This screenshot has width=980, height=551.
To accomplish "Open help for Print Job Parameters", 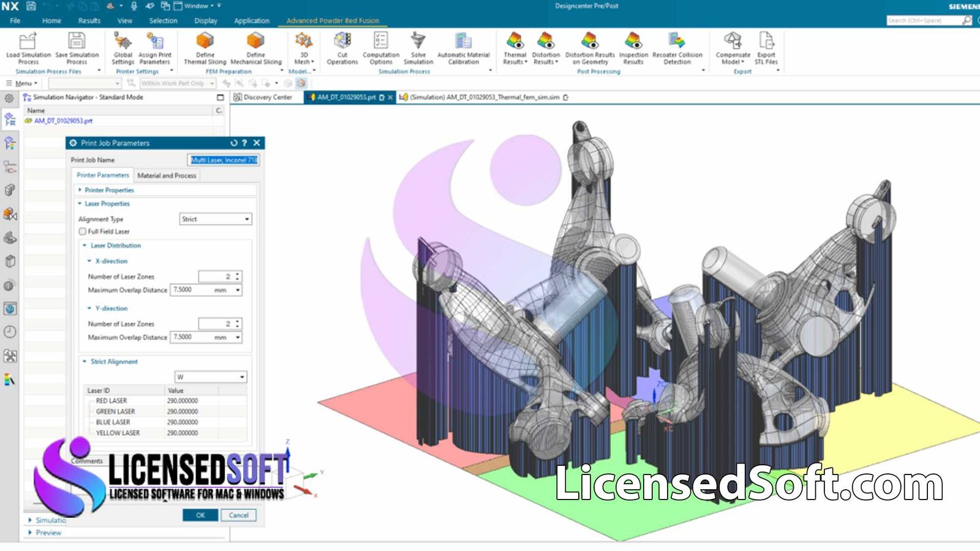I will click(x=244, y=143).
